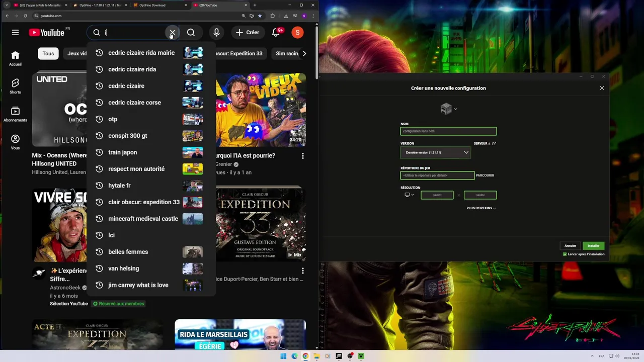The image size is (644, 362).
Task: Open the configuration icon chooser dropdown
Action: tap(448, 109)
